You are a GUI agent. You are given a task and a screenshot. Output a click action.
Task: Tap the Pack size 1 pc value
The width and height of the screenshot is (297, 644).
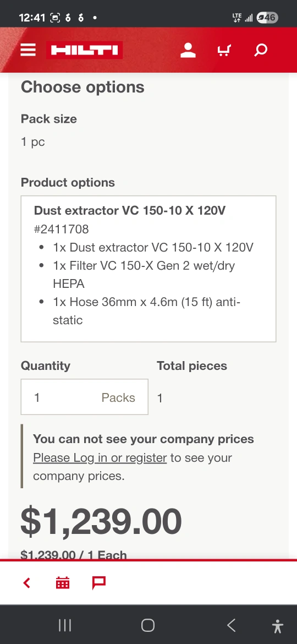click(x=33, y=142)
